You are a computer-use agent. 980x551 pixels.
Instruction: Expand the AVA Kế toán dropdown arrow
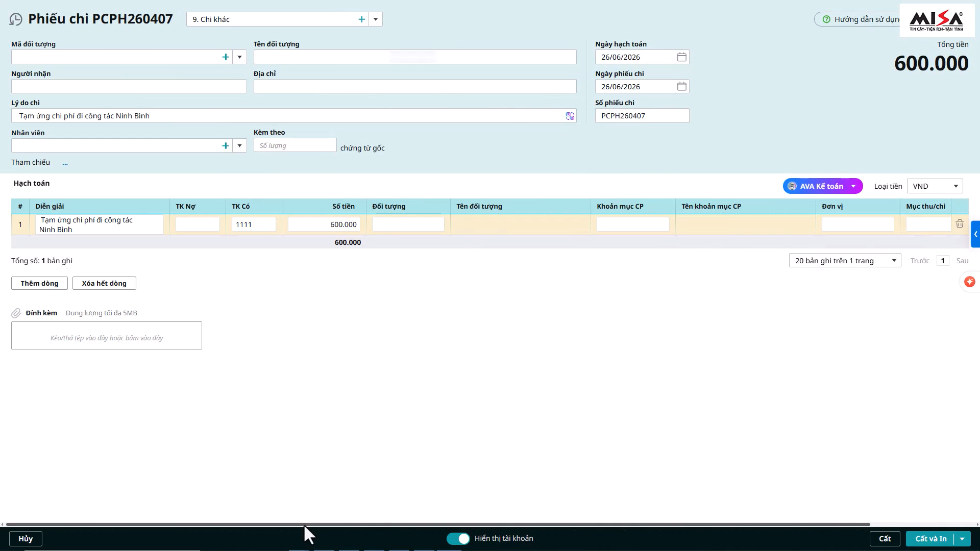pos(853,186)
